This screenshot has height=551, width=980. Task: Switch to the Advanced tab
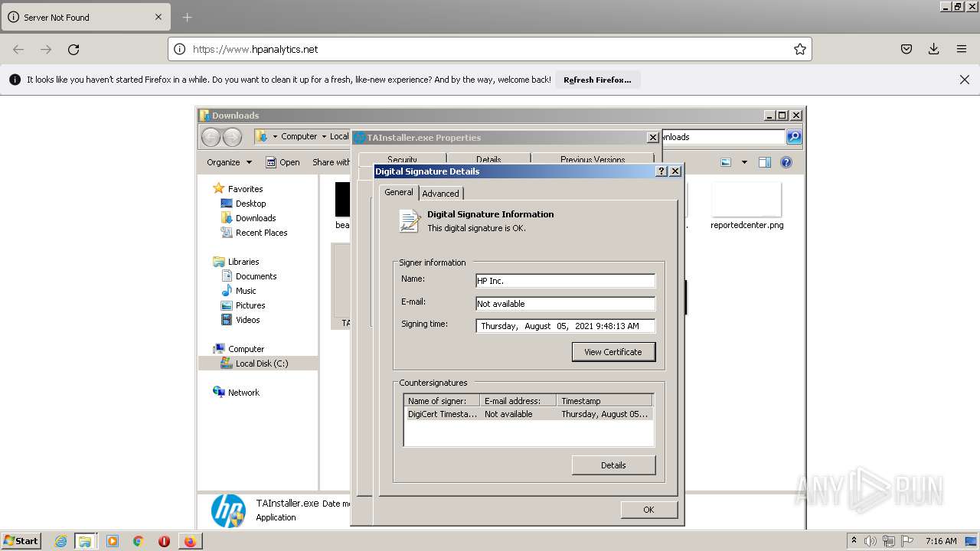(x=440, y=194)
